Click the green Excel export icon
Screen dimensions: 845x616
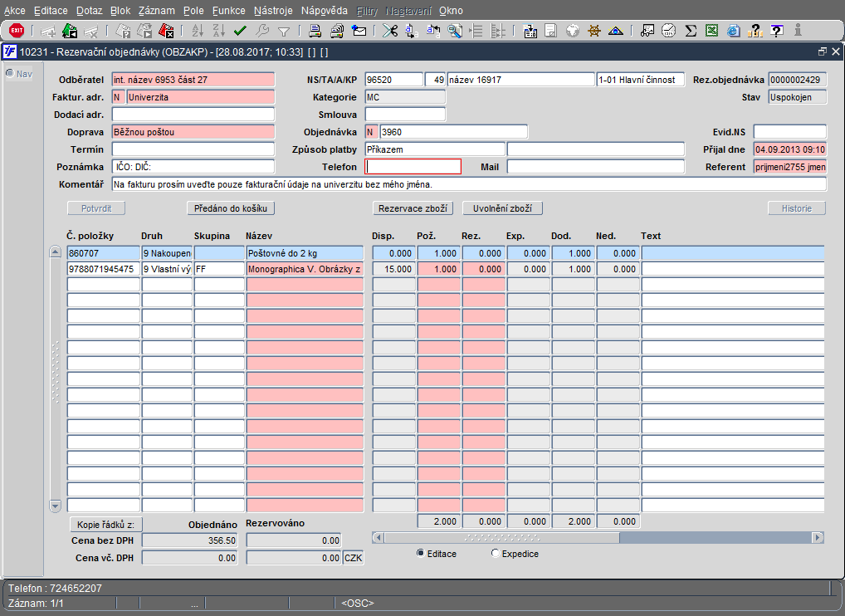712,31
